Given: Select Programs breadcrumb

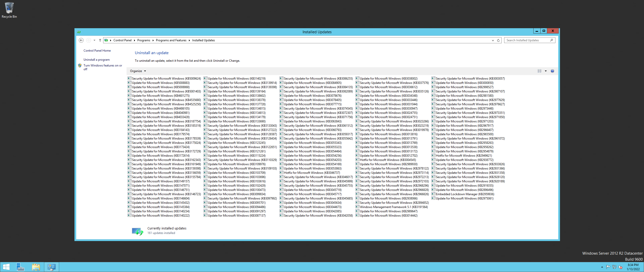Looking at the screenshot, I should click(144, 40).
